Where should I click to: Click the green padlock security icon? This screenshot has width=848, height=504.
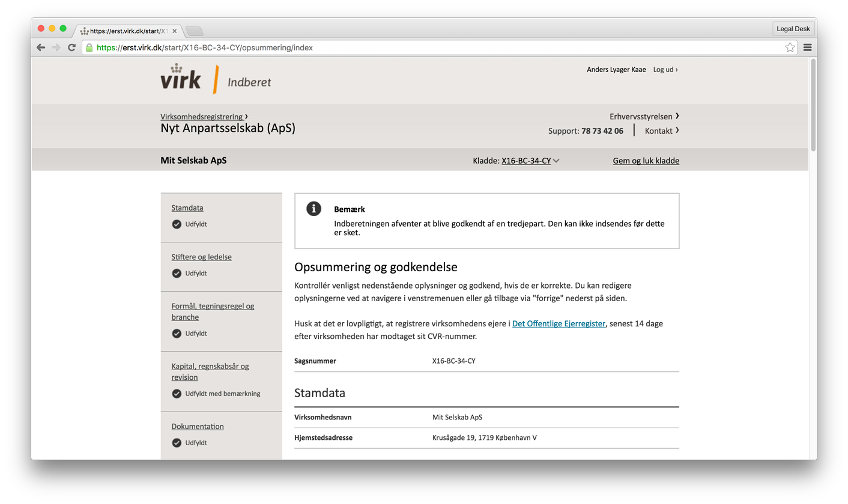[89, 47]
